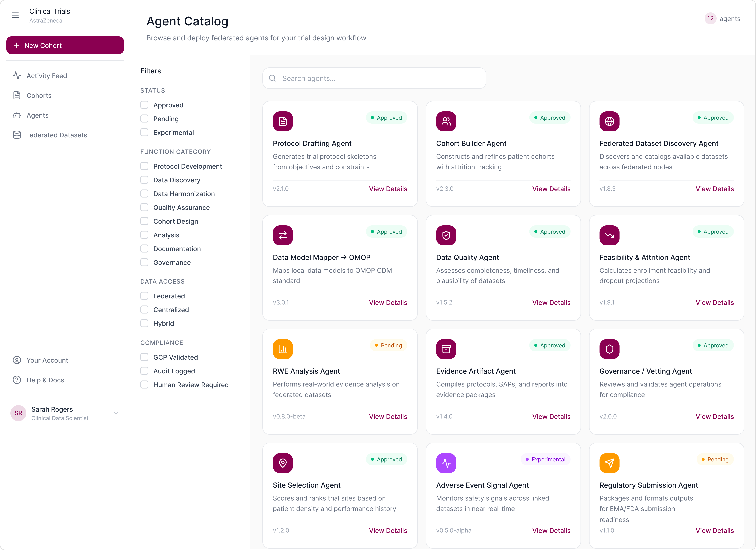Enable the GCP Validated compliance filter

pyautogui.click(x=144, y=357)
